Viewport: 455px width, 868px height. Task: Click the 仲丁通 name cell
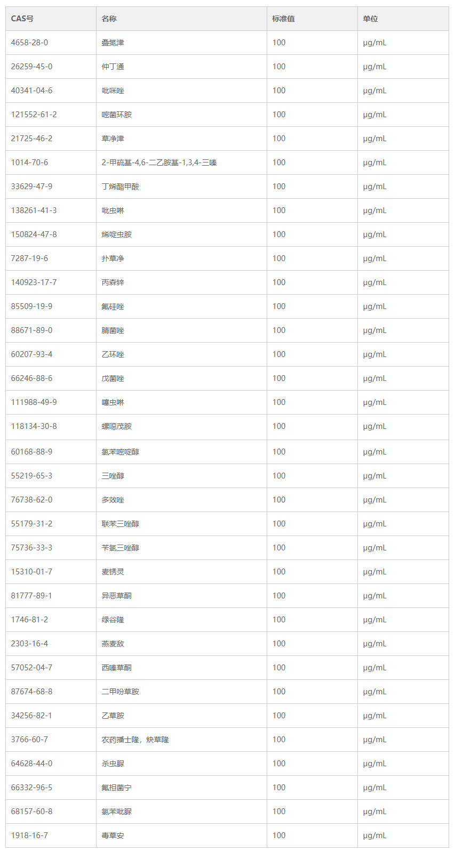113,67
